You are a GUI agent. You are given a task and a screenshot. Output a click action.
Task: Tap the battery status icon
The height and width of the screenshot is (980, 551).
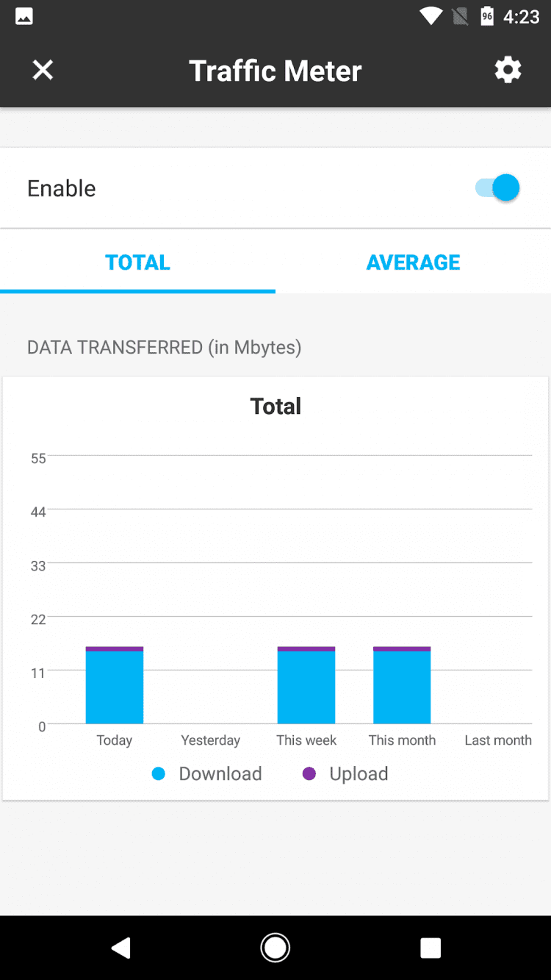coord(486,16)
